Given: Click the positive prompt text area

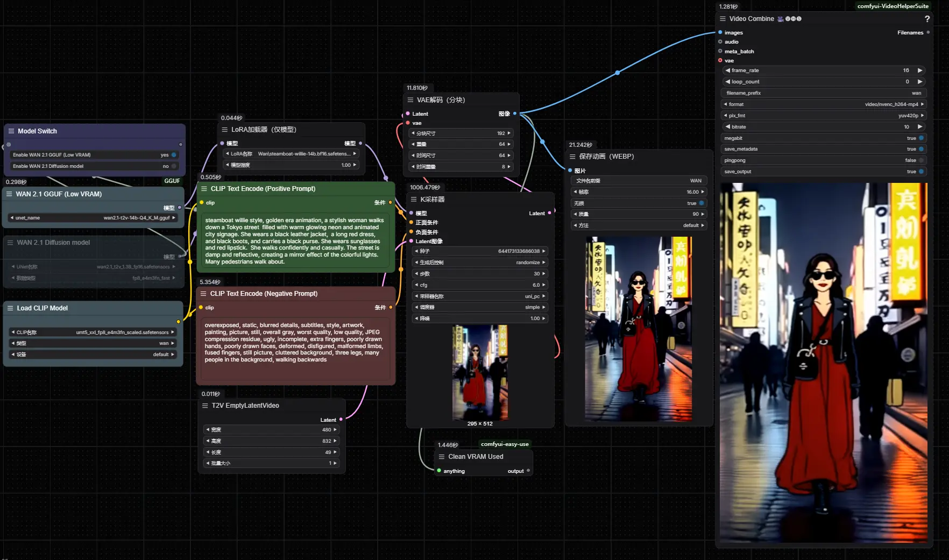Looking at the screenshot, I should click(x=295, y=241).
